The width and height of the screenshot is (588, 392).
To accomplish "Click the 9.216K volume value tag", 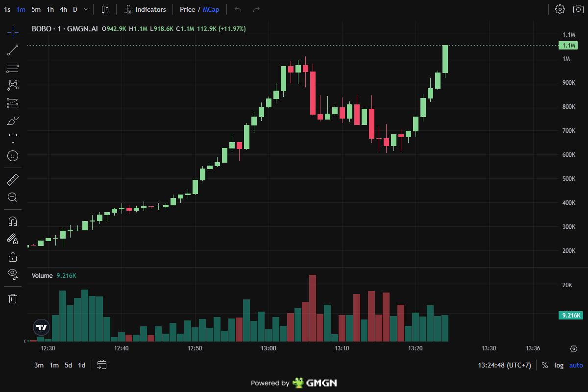I will [x=570, y=316].
